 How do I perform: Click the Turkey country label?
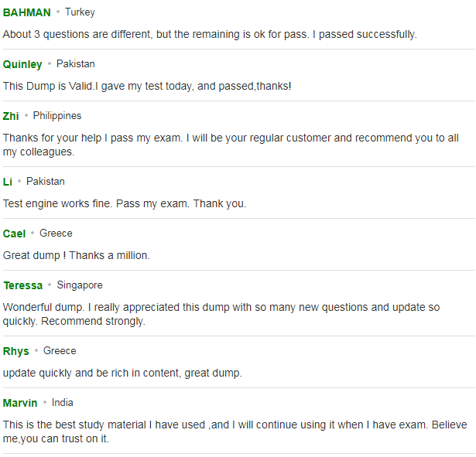pyautogui.click(x=80, y=12)
